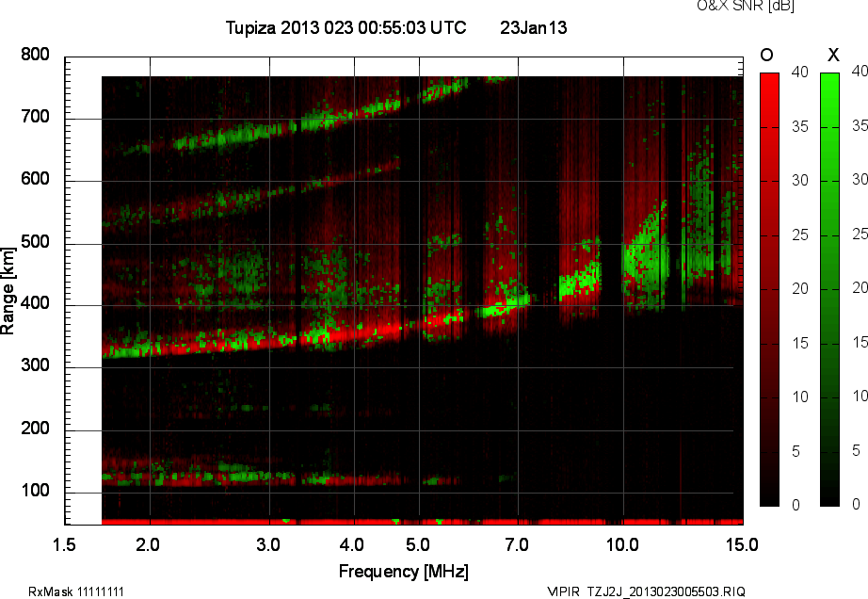The width and height of the screenshot is (868, 599).
Task: Click the 5 label on X color bar
Action: (857, 450)
